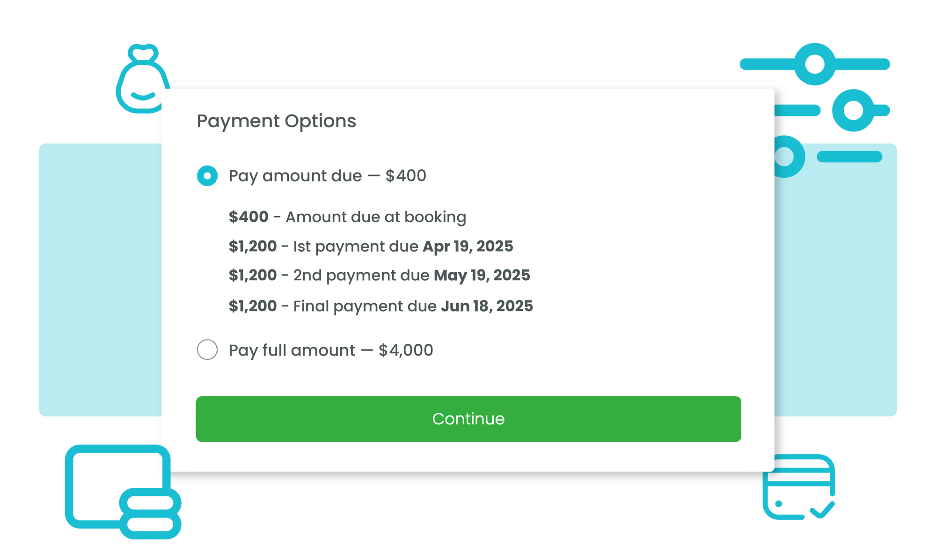Click the credit card with checkmark icon
This screenshot has width=936, height=560.
click(x=798, y=487)
